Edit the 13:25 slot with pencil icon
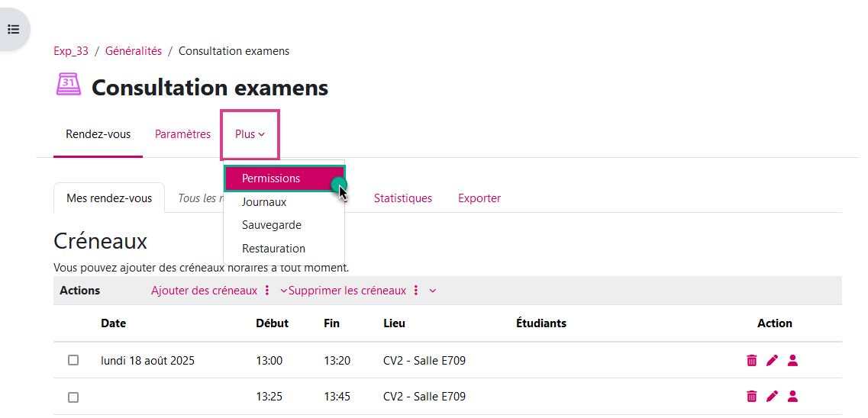 click(x=772, y=397)
